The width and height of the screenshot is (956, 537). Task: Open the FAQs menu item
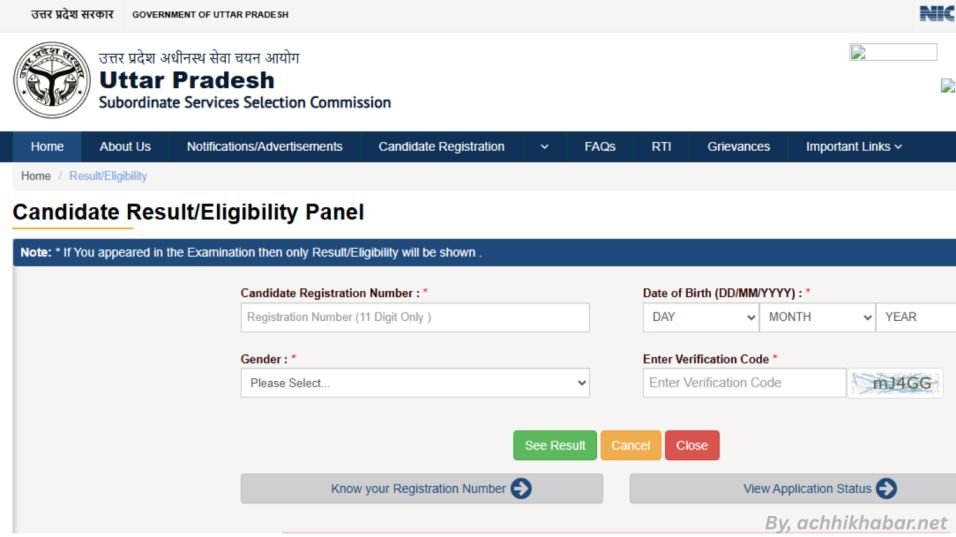pos(600,147)
